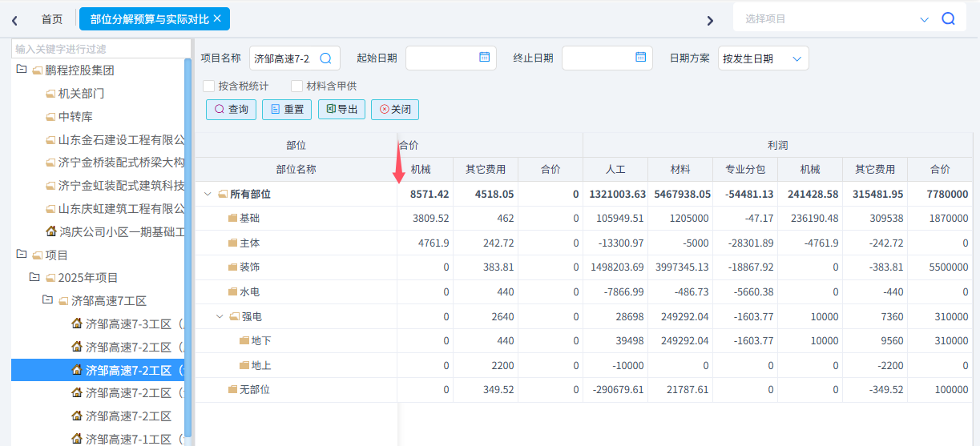Click the 导出 button
980x446 pixels.
pos(341,110)
